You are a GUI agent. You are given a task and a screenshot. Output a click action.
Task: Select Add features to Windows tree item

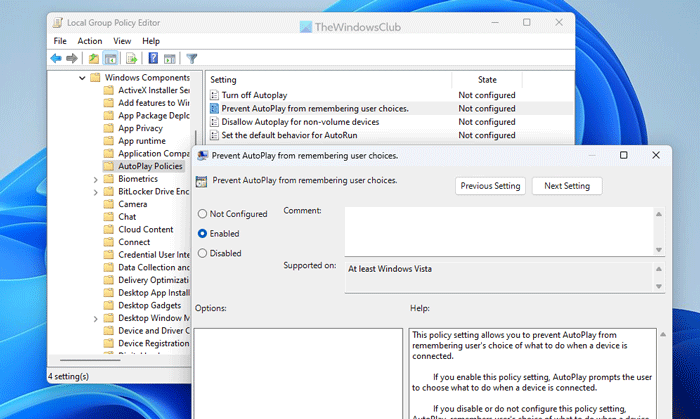tap(154, 103)
